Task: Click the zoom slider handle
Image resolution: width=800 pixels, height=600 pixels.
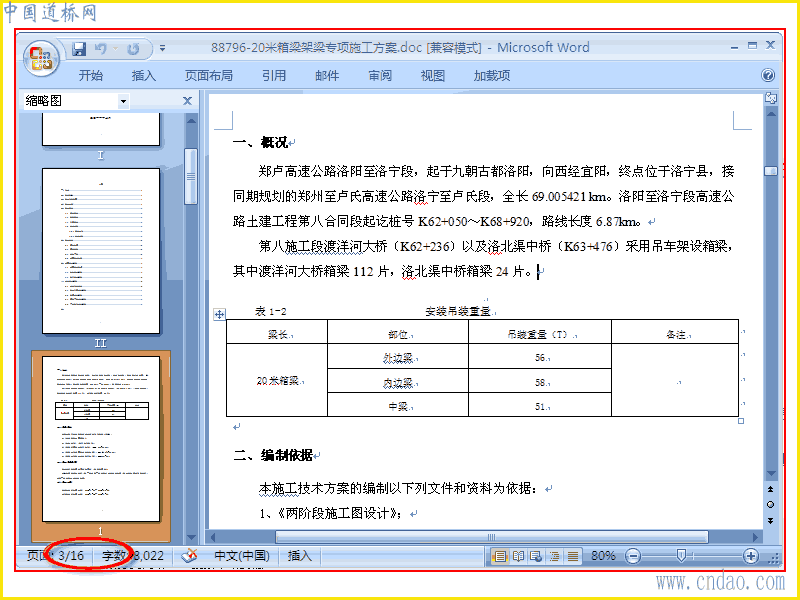Action: click(x=681, y=556)
